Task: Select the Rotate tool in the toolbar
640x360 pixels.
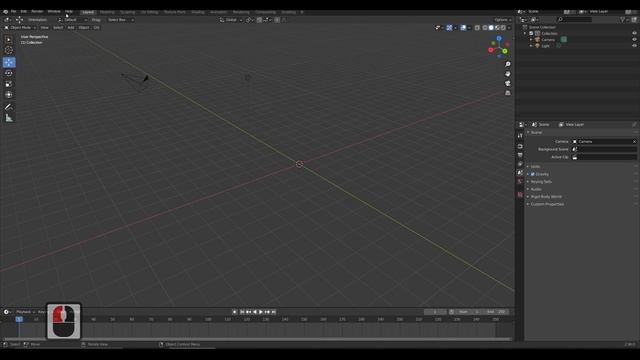Action: pos(9,73)
